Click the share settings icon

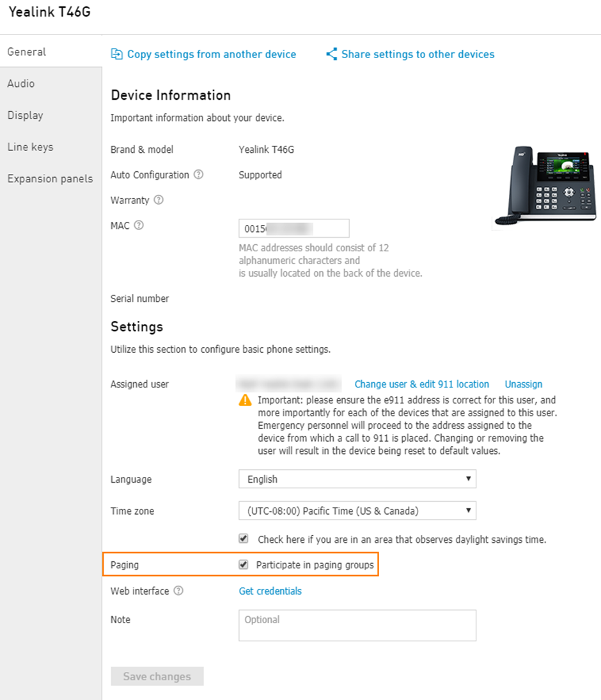click(x=331, y=54)
